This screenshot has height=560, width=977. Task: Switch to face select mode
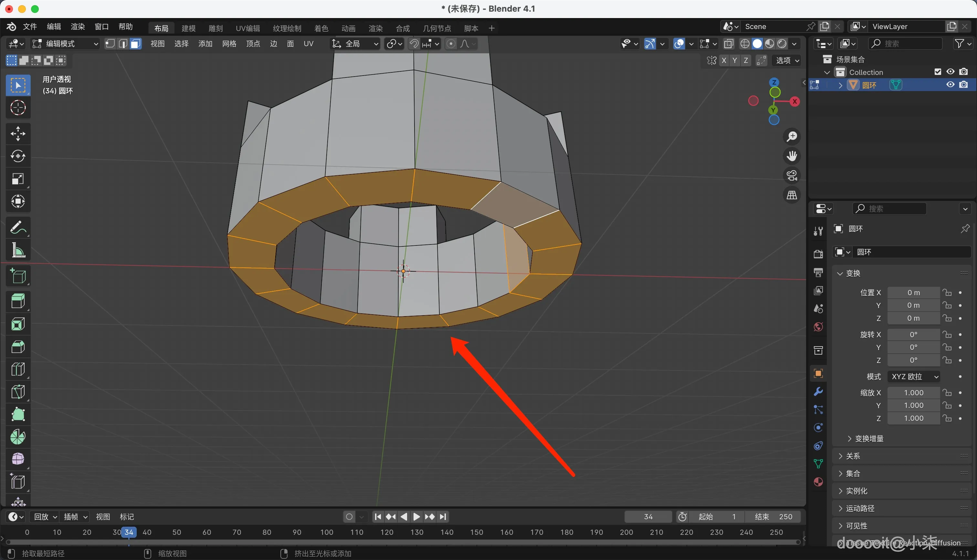click(x=135, y=44)
